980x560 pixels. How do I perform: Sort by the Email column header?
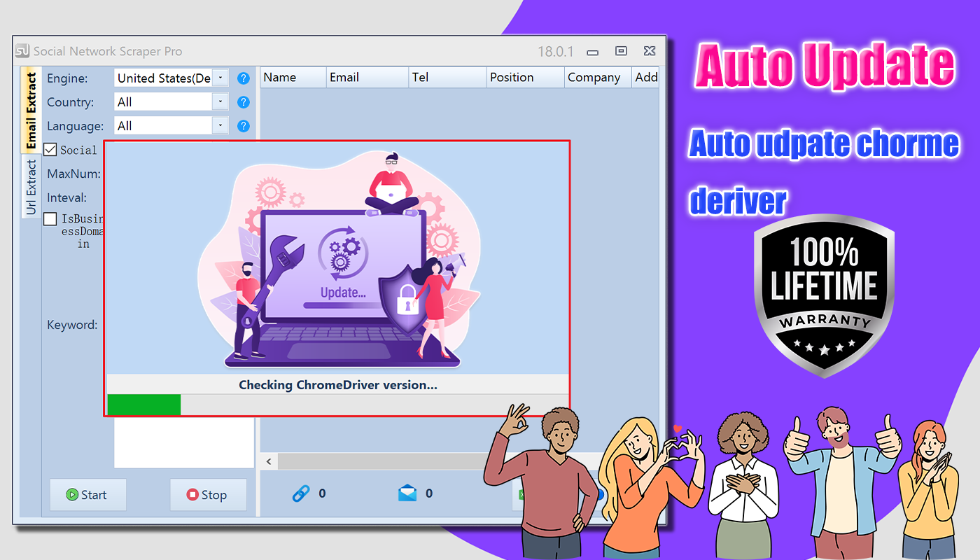point(367,78)
